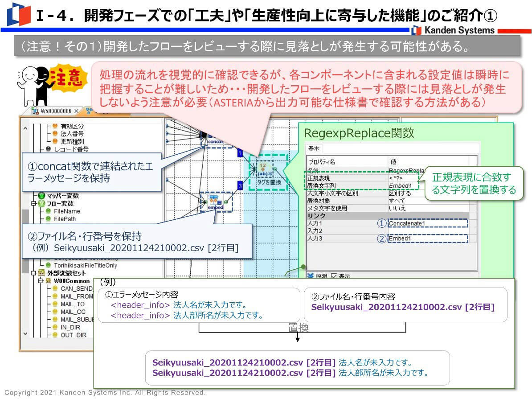Click the 正規表現 value field
The image size is (532, 399).
[403, 178]
